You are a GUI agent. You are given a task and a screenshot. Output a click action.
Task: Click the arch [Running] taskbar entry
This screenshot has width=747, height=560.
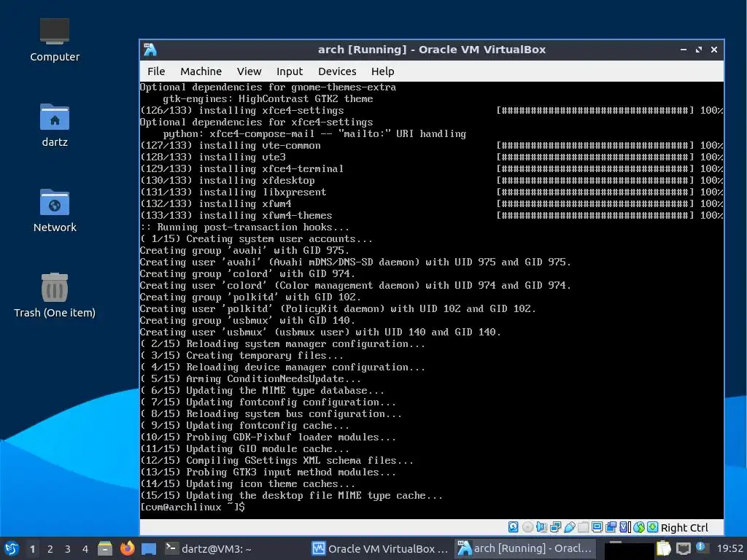tap(525, 548)
